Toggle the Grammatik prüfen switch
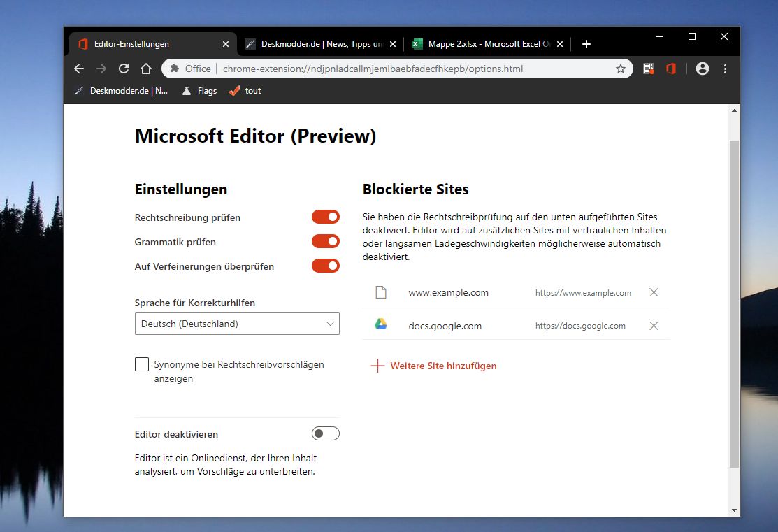 tap(326, 241)
